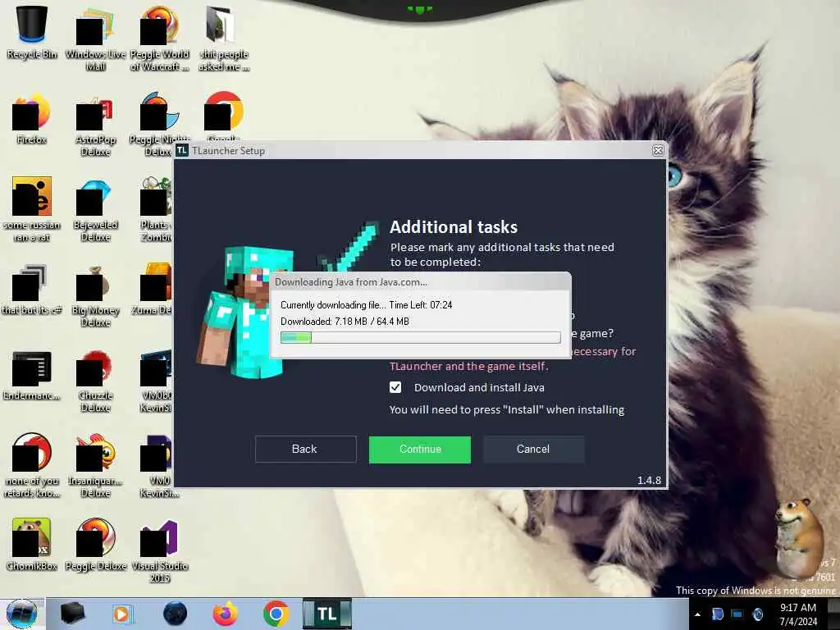Click the 'Additional tasks' heading
The height and width of the screenshot is (630, 840).
pyautogui.click(x=454, y=227)
